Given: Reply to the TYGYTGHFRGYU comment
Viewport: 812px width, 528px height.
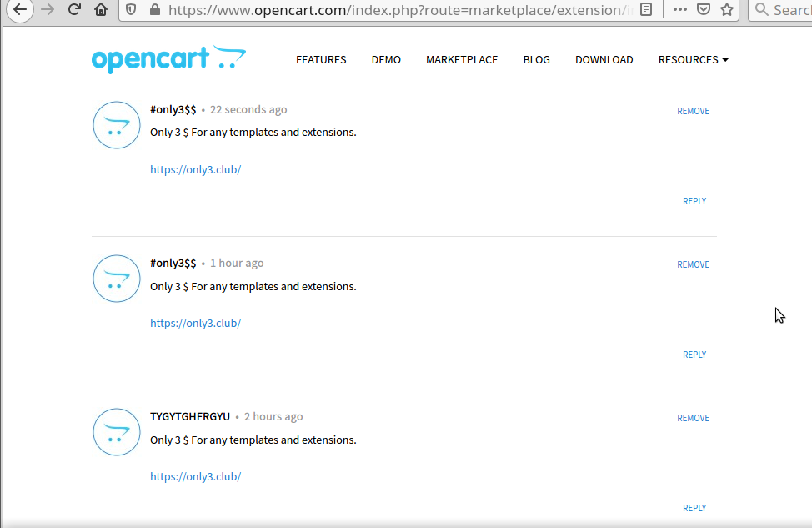Looking at the screenshot, I should tap(694, 508).
